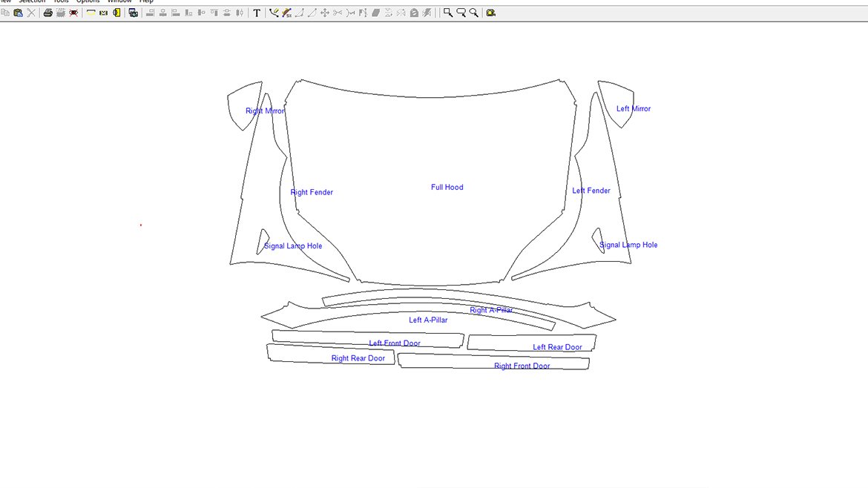Click the last alignment icon before the T tool
Viewport: 868px width, 488px height.
(x=240, y=13)
